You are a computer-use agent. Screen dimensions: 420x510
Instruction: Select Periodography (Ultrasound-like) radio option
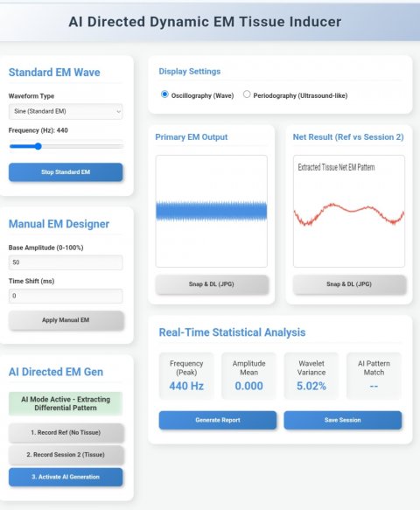pos(247,94)
